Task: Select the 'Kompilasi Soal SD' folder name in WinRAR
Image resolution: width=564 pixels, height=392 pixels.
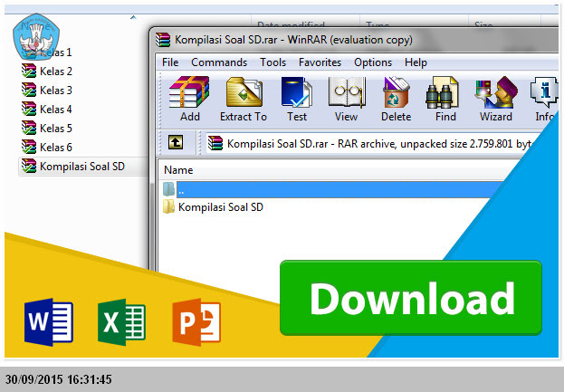Action: point(221,207)
